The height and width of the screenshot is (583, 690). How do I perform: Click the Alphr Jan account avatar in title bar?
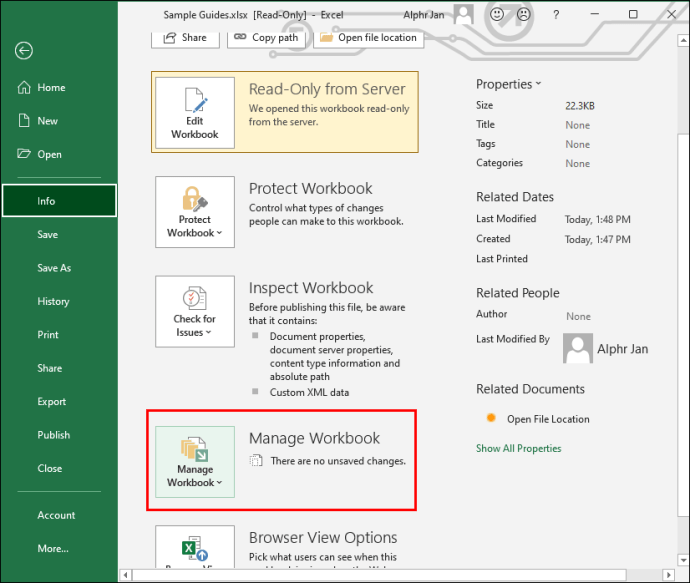464,15
